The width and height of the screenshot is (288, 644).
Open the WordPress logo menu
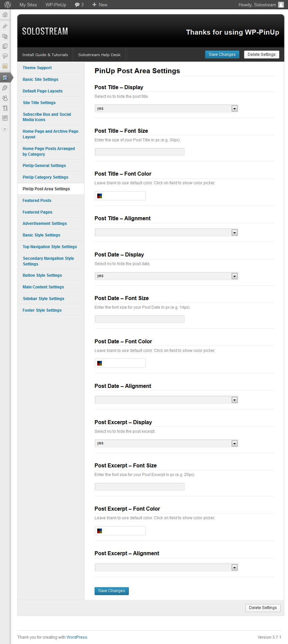(x=7, y=5)
